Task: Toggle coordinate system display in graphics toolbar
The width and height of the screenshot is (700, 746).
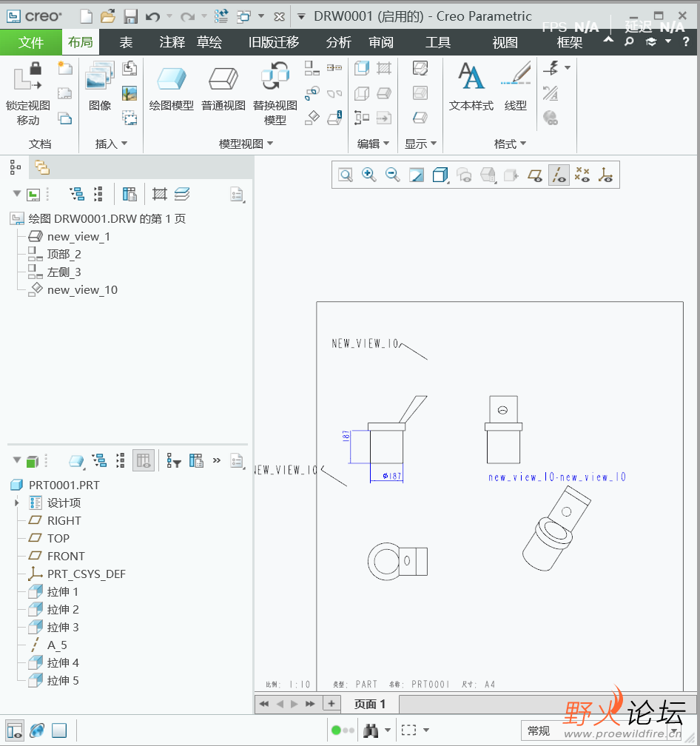Action: [606, 175]
